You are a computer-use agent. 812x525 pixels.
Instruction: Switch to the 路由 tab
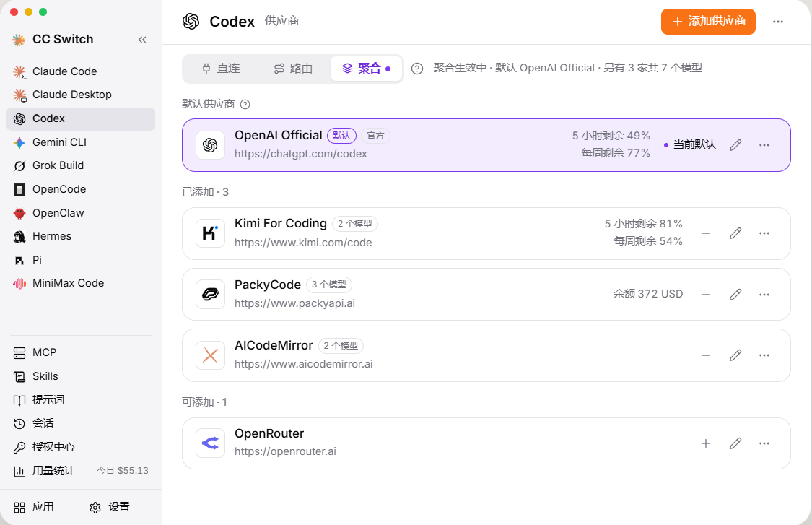tap(294, 69)
